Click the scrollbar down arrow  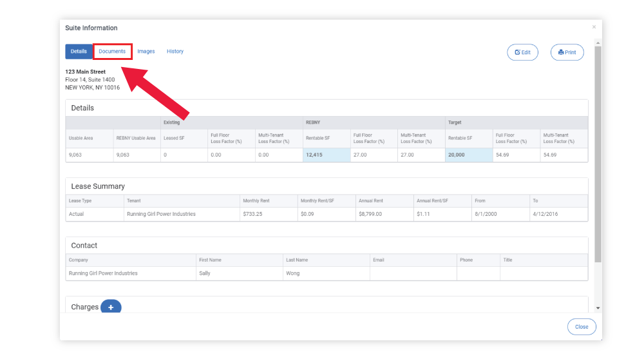point(598,308)
